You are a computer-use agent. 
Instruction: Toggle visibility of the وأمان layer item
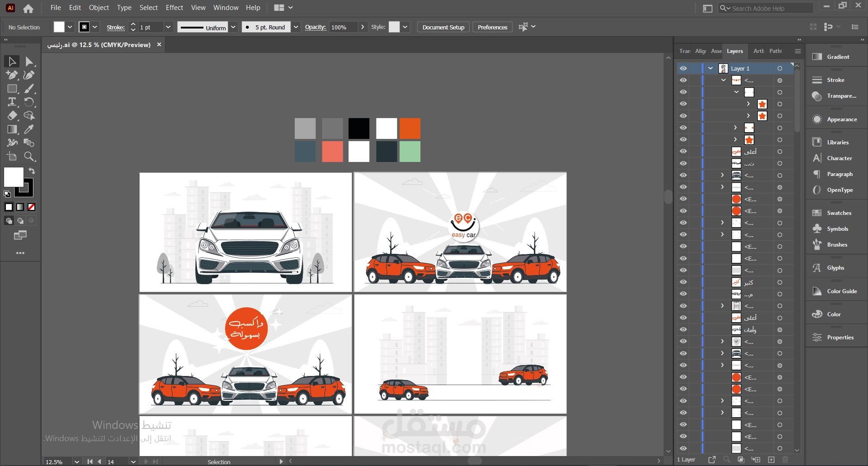click(x=683, y=330)
